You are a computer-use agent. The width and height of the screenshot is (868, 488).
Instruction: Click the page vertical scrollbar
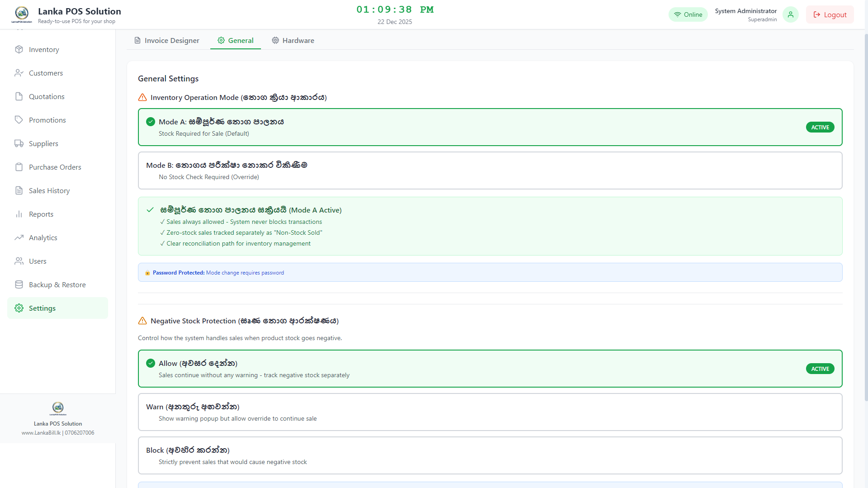pyautogui.click(x=866, y=217)
